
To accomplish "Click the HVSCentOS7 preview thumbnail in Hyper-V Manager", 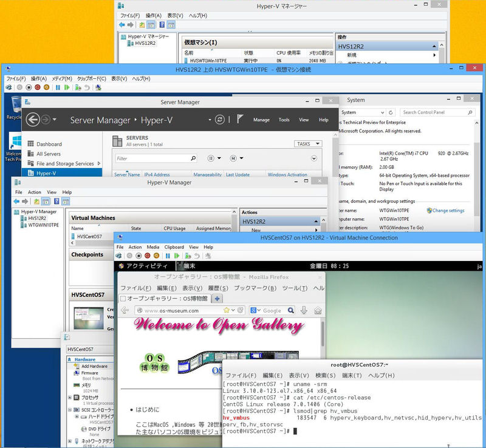I will click(89, 318).
